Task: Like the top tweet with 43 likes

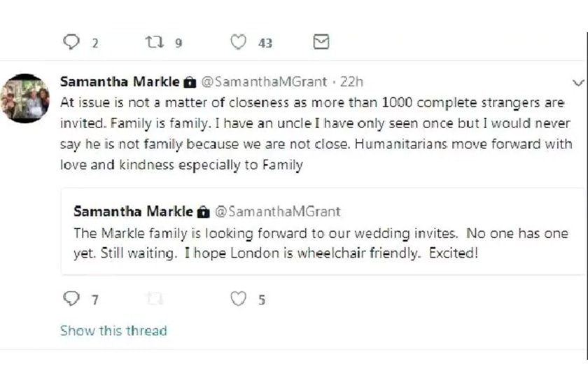Action: click(239, 43)
